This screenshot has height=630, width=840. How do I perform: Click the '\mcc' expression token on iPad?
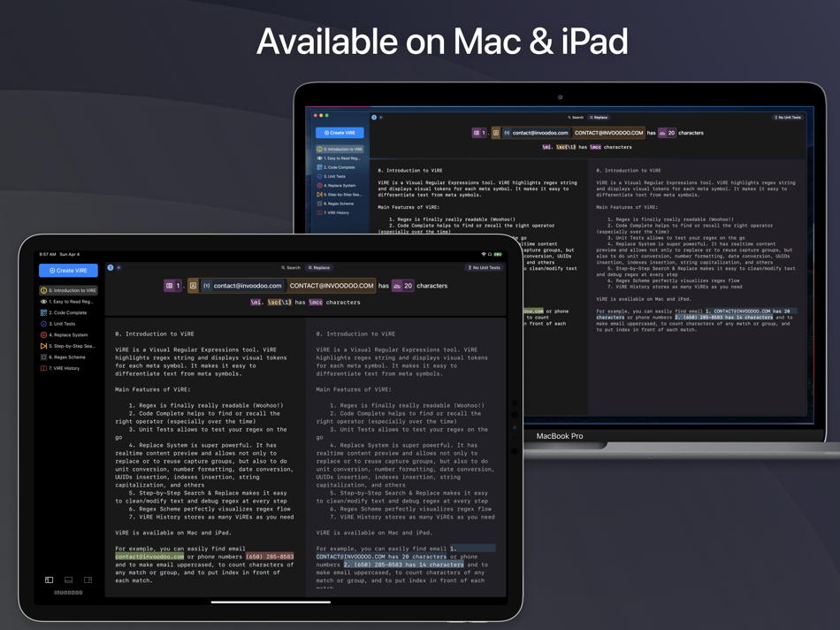[x=316, y=303]
